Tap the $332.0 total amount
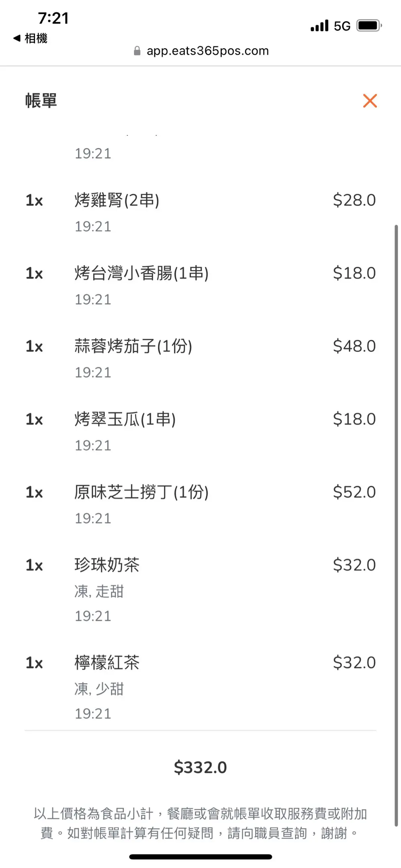 [x=200, y=768]
